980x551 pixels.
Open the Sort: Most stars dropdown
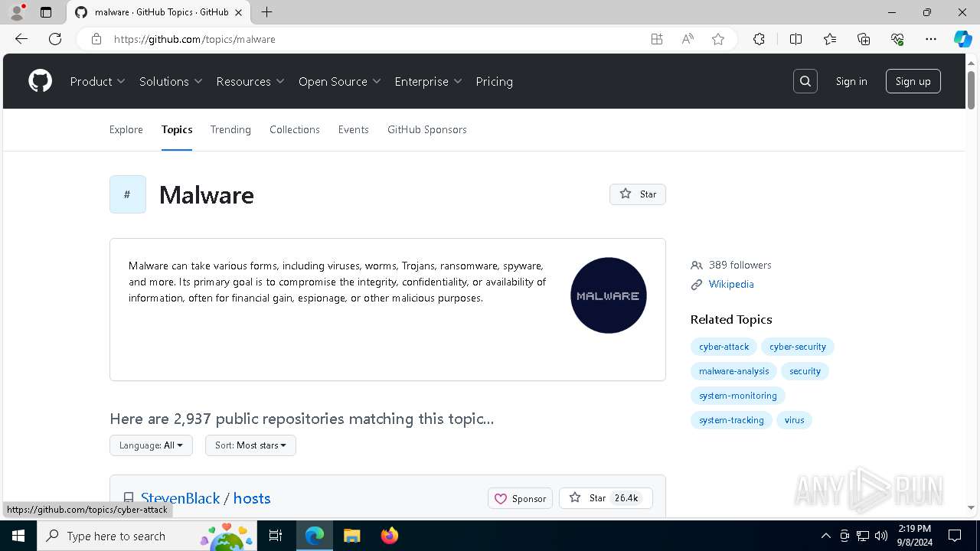coord(250,445)
